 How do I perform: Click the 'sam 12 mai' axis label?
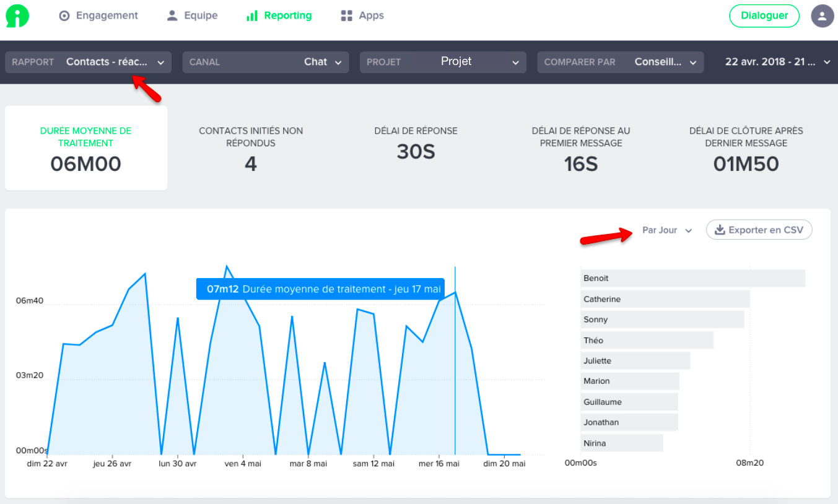coord(373,463)
